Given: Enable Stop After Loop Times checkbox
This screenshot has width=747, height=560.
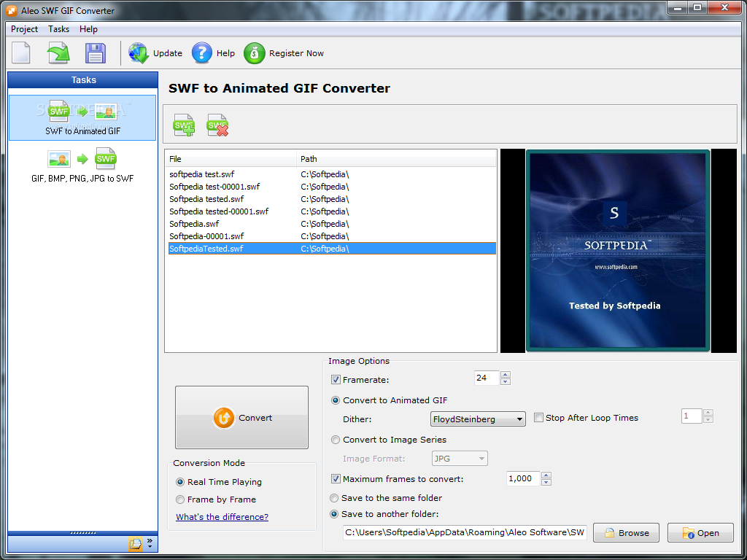Looking at the screenshot, I should [538, 418].
